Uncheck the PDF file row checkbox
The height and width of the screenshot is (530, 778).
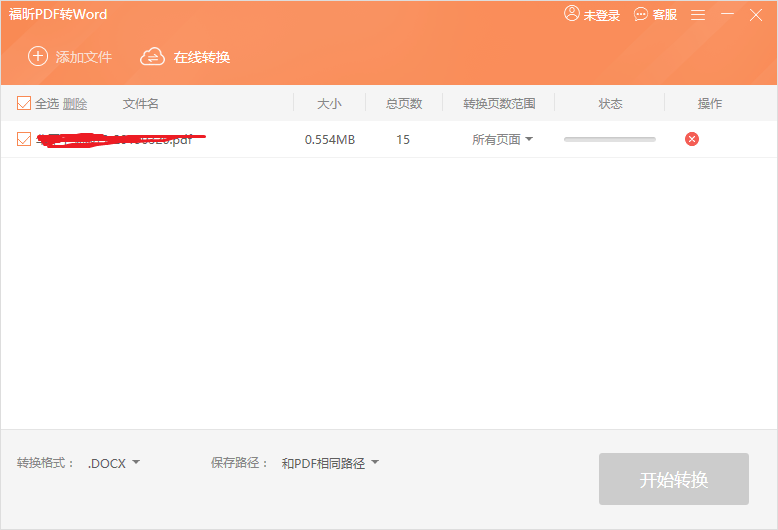24,139
